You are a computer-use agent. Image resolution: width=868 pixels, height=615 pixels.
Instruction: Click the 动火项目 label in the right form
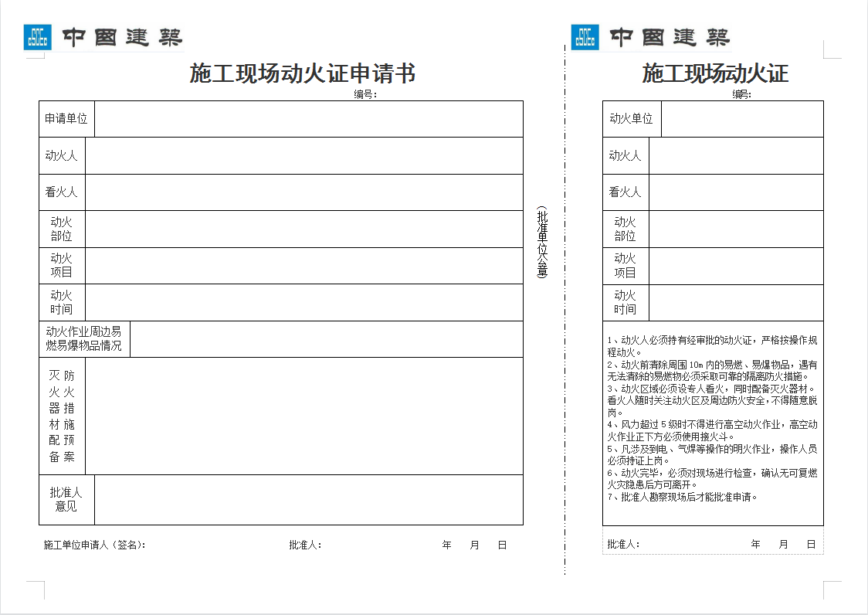[626, 266]
